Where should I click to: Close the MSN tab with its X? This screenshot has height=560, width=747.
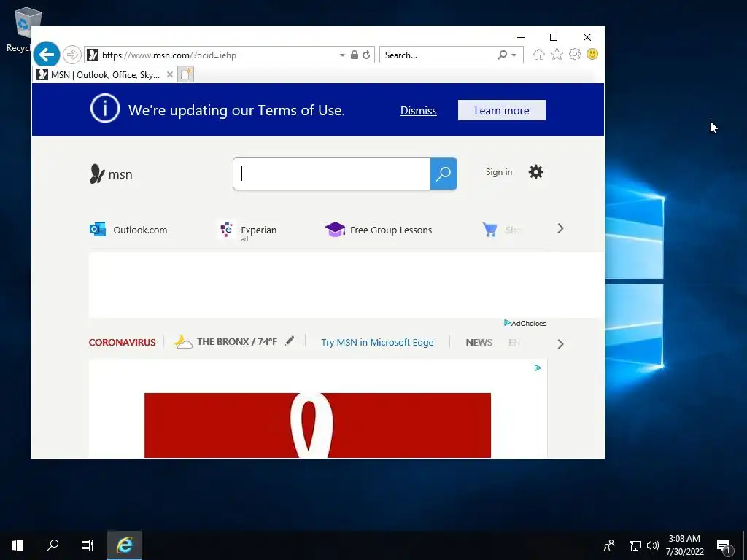(169, 74)
